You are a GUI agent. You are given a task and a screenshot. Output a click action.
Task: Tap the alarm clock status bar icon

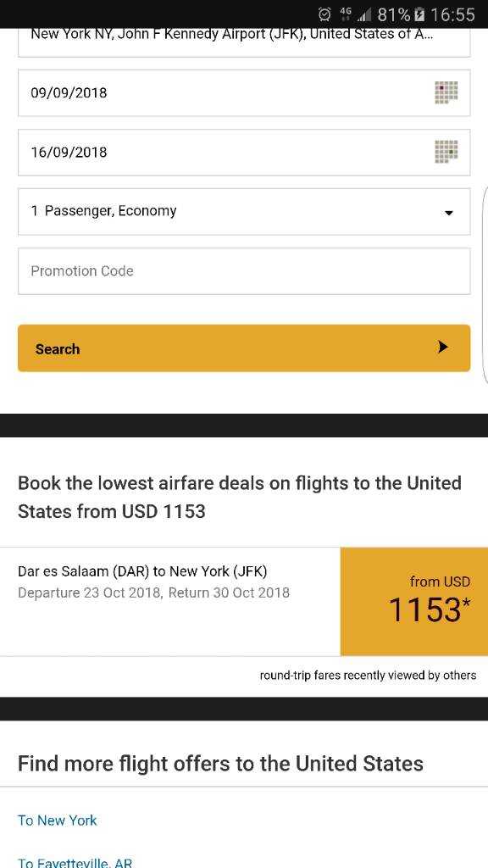[x=324, y=14]
